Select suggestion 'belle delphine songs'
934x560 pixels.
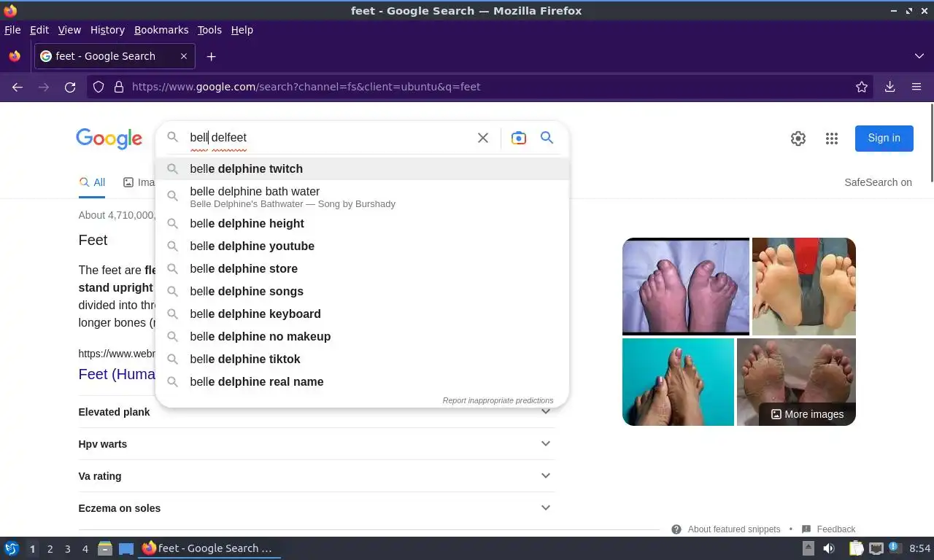(362, 291)
